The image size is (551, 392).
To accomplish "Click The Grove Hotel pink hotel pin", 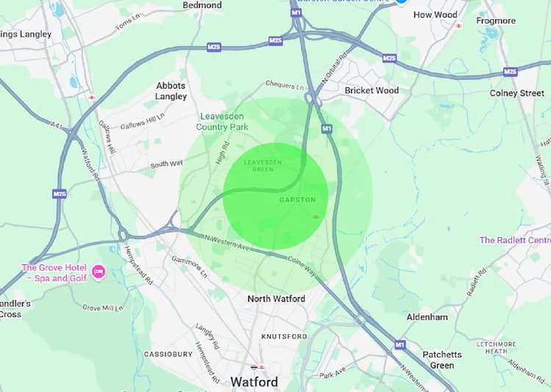I will [x=98, y=272].
